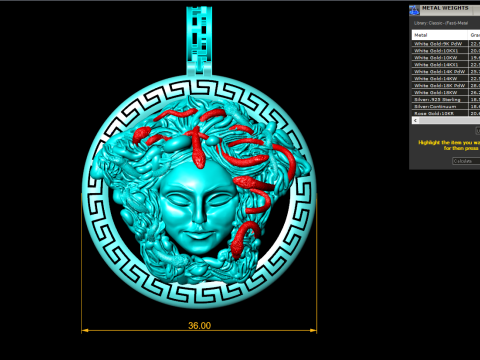Click the Metal Weights scale icon
The image size is (480, 360).
point(414,10)
